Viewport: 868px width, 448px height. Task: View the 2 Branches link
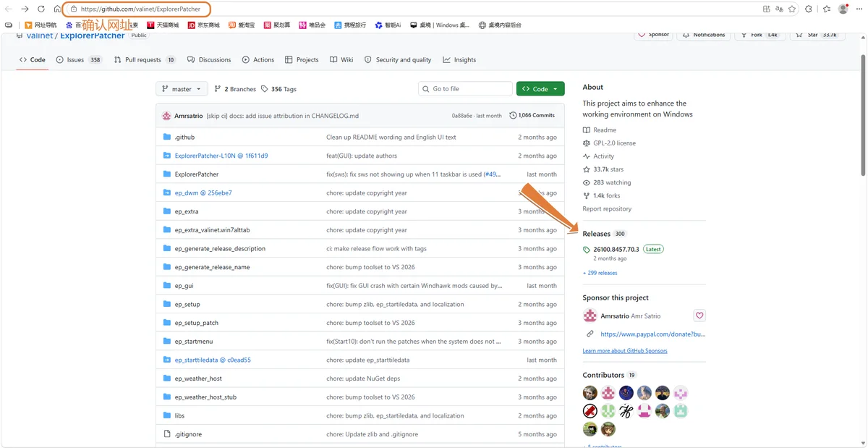235,89
